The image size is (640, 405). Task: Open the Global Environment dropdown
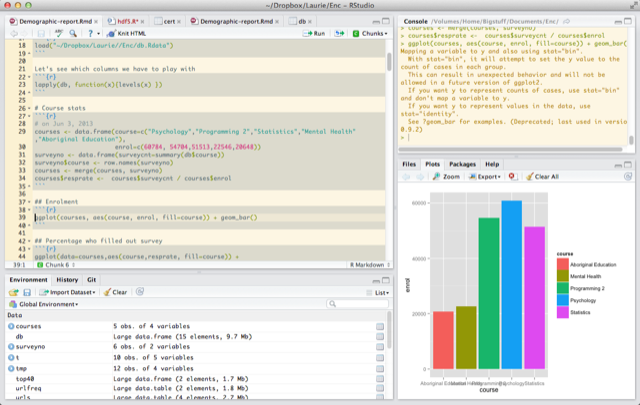(44, 304)
